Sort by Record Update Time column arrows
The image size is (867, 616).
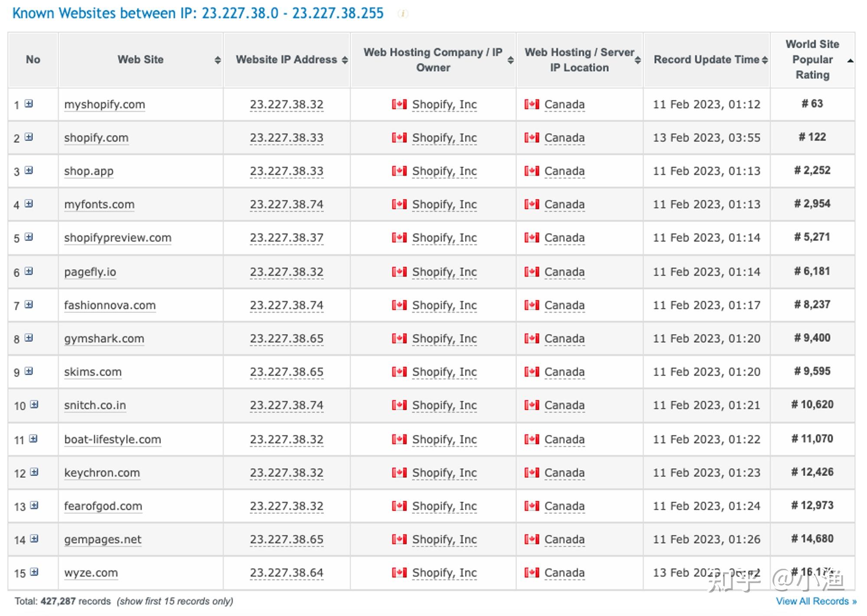point(765,60)
